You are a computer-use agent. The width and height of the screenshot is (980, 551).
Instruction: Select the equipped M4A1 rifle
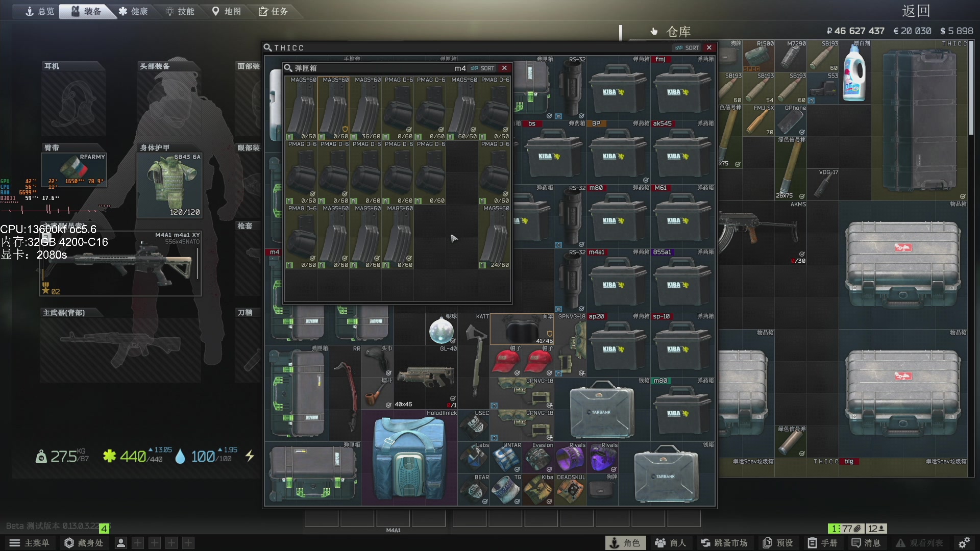pyautogui.click(x=121, y=263)
